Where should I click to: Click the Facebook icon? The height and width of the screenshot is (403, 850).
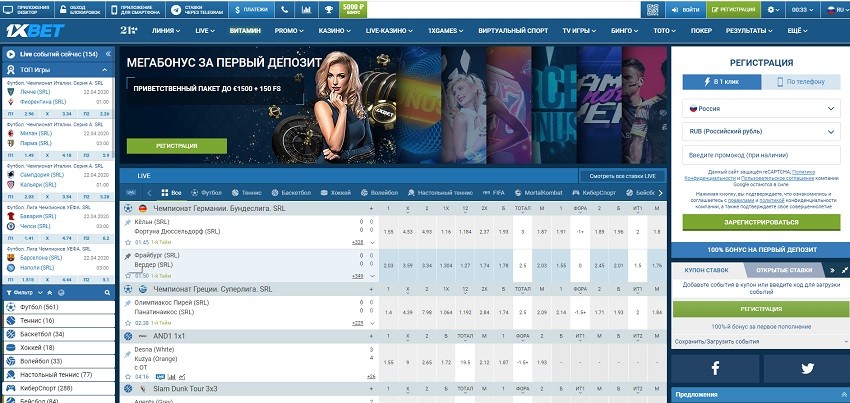coord(715,369)
